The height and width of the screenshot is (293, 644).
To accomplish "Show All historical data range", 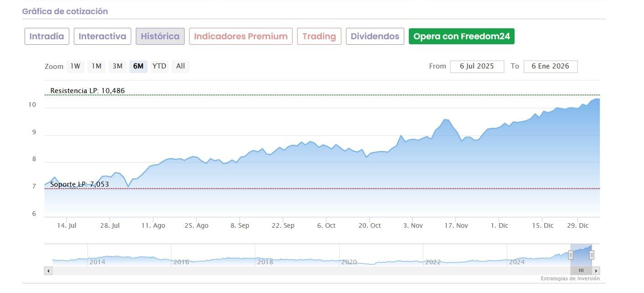I will 180,66.
